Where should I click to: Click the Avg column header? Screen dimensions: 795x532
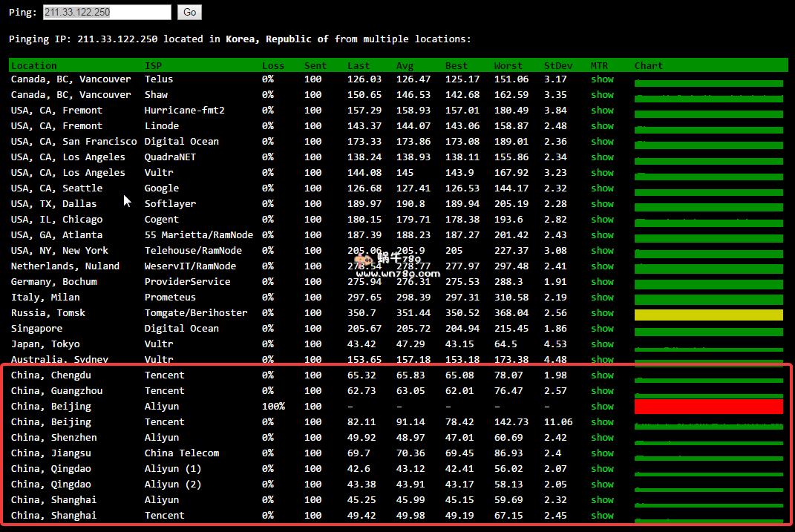tap(405, 66)
